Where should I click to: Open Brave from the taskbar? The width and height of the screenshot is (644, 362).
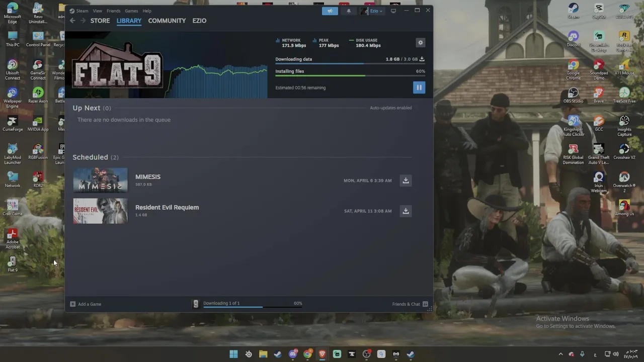[x=322, y=354]
